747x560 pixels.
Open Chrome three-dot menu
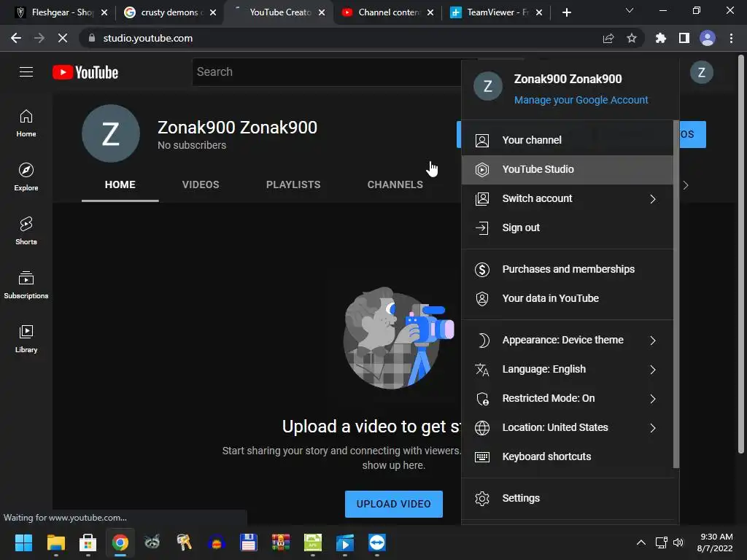pyautogui.click(x=731, y=38)
